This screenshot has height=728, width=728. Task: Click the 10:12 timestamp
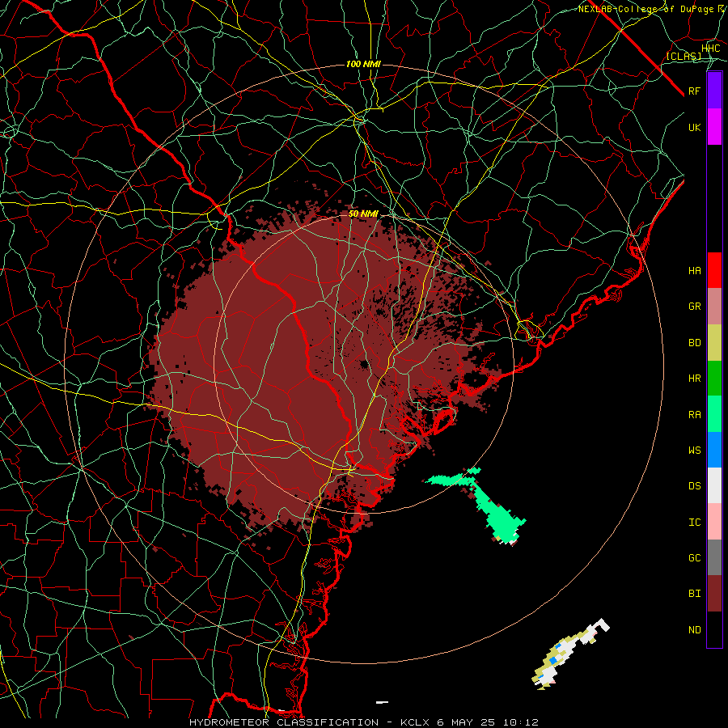(x=519, y=722)
